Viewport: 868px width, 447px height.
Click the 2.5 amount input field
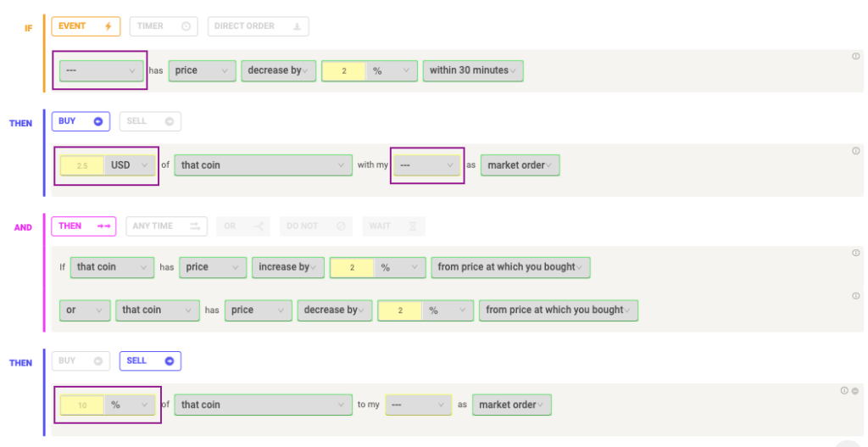click(x=82, y=165)
